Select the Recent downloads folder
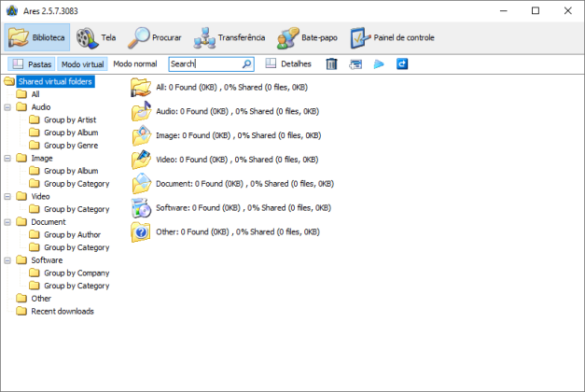585x392 pixels. 63,311
